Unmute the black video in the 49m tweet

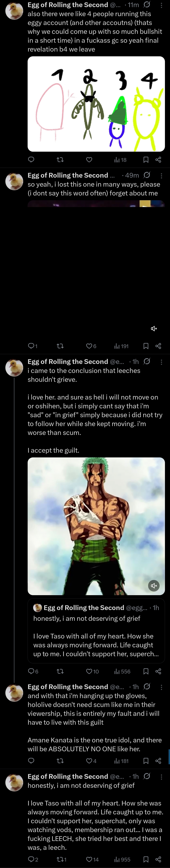(x=154, y=329)
